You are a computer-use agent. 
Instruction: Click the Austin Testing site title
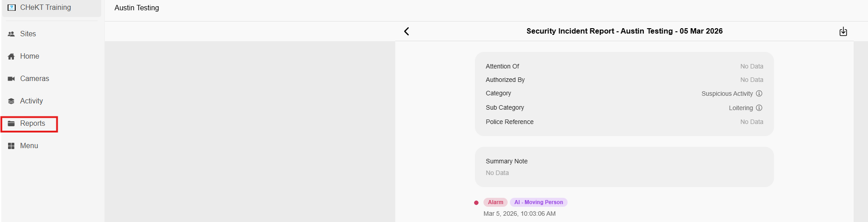[137, 8]
